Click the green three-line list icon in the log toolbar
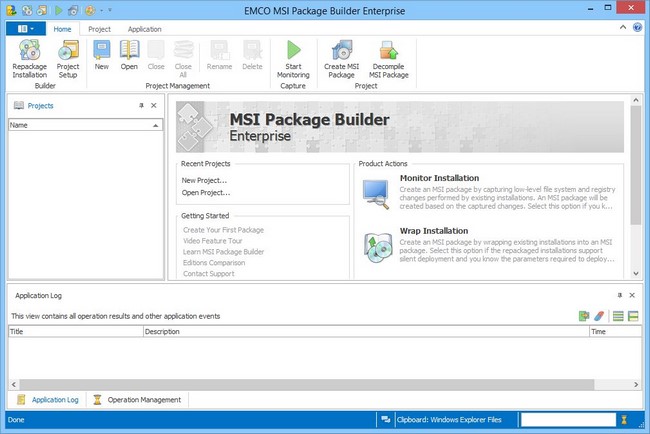This screenshot has height=434, width=650. (618, 316)
